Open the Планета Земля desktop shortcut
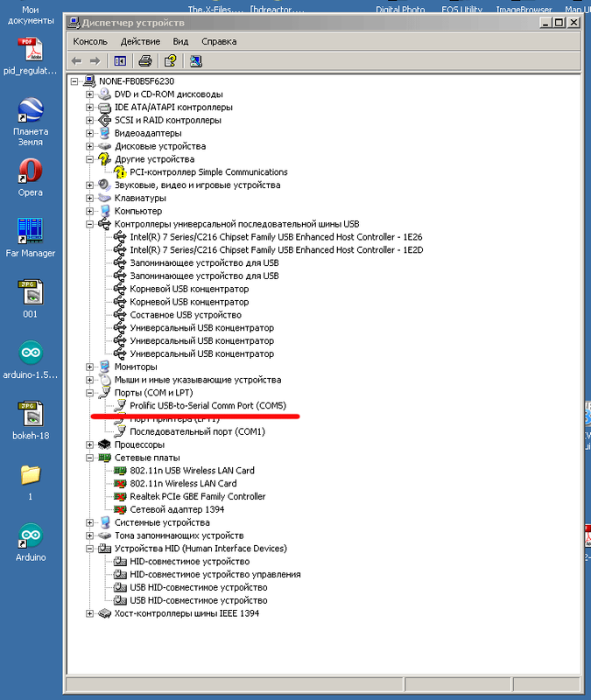Viewport: 591px width, 700px height. [31, 110]
